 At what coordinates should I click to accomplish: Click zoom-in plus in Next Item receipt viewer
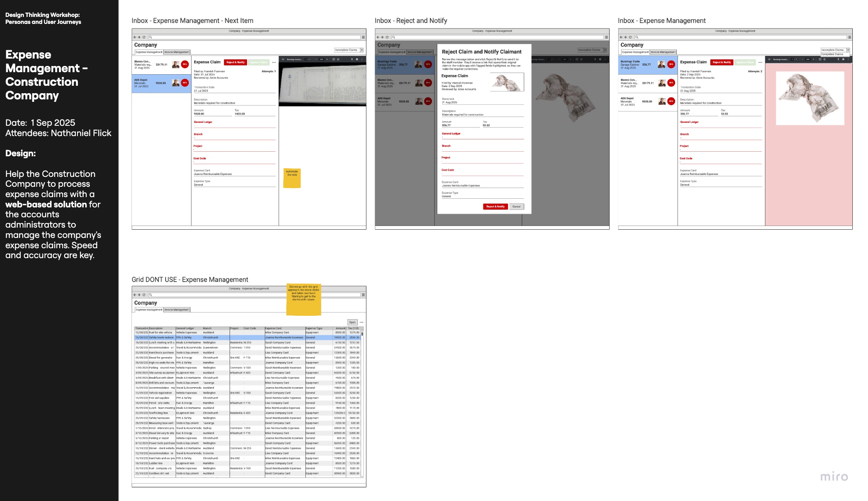click(327, 59)
